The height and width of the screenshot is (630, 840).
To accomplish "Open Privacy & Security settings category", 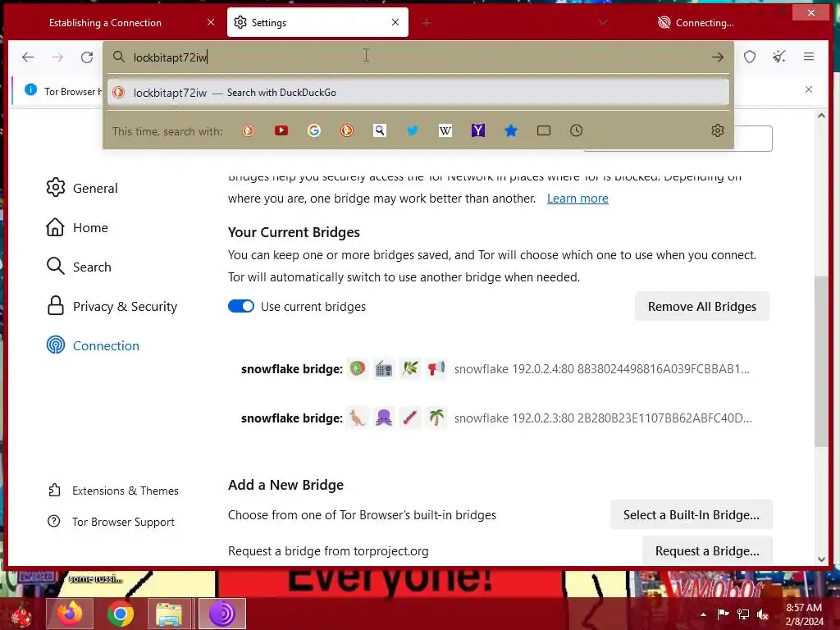I will click(112, 307).
